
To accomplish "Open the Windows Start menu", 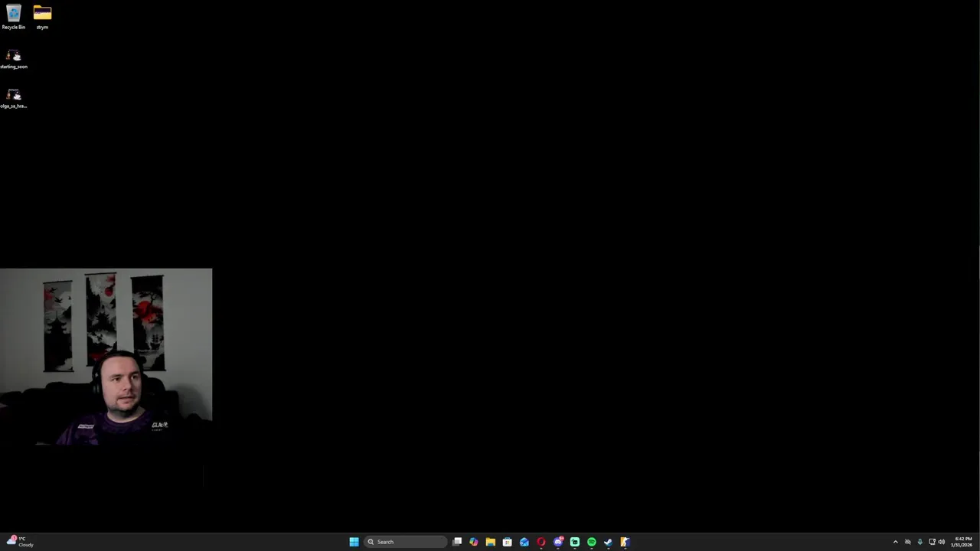I will tap(354, 542).
